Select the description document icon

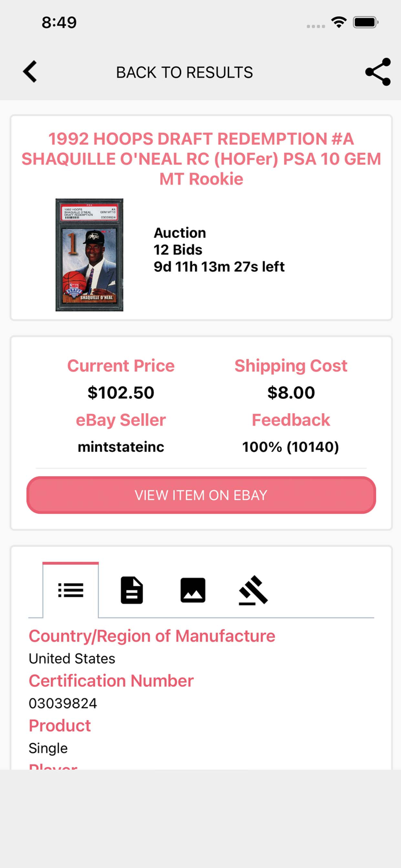point(131,589)
